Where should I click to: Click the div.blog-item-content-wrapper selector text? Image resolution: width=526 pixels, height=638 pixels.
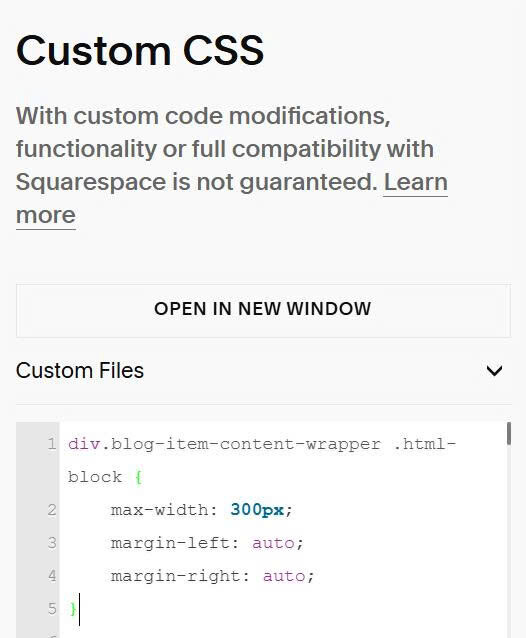[x=225, y=444]
